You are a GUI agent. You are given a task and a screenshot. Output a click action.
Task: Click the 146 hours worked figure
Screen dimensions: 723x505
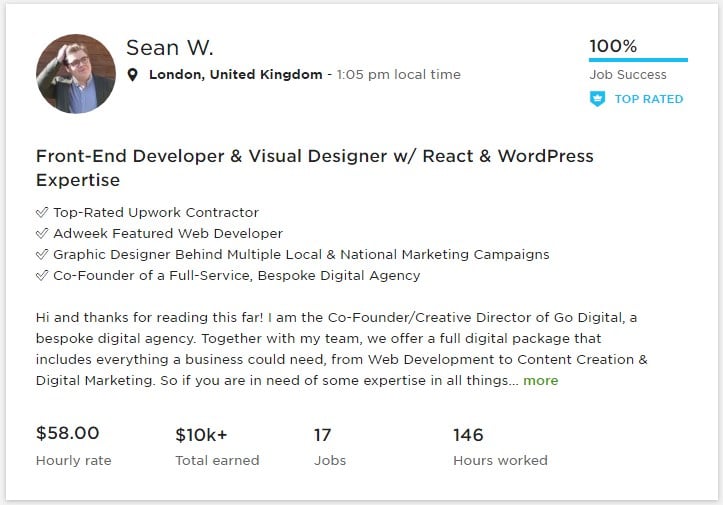(468, 434)
